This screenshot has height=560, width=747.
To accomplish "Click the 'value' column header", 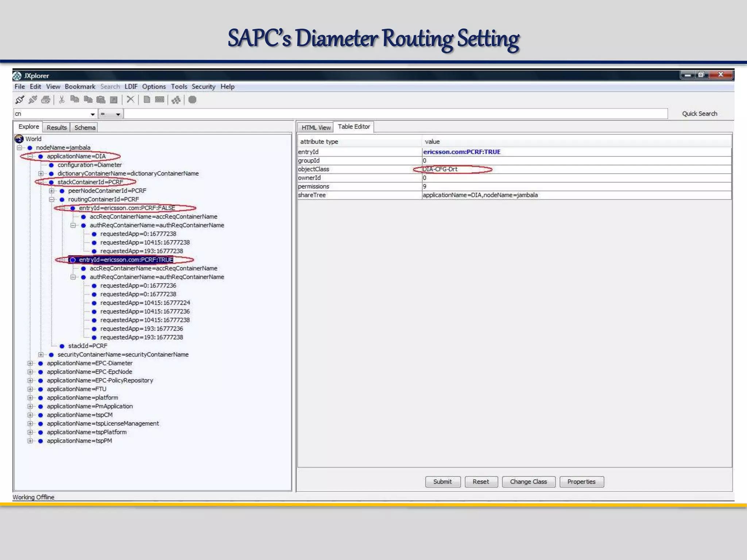I will (x=576, y=141).
